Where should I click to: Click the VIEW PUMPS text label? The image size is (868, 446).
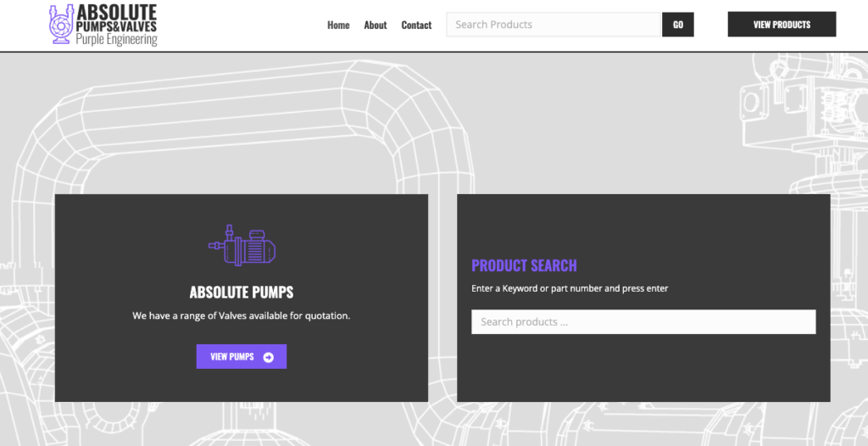pyautogui.click(x=232, y=357)
